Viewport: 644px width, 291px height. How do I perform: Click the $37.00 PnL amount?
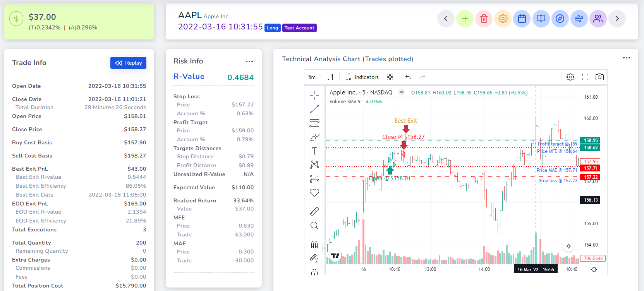(x=42, y=17)
